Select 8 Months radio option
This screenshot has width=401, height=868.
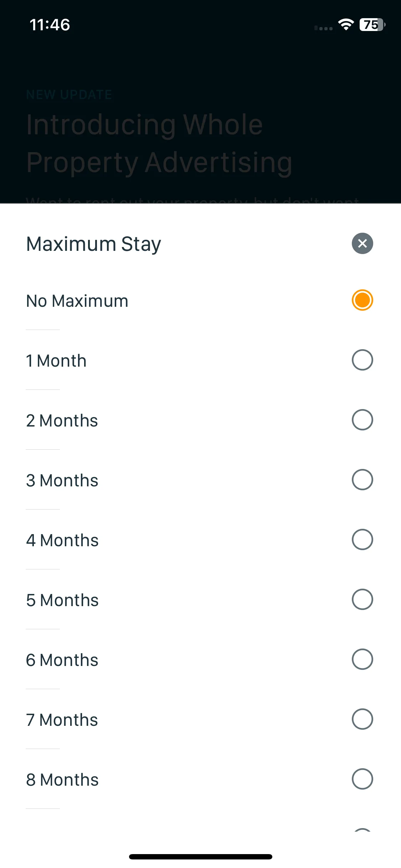click(x=362, y=779)
